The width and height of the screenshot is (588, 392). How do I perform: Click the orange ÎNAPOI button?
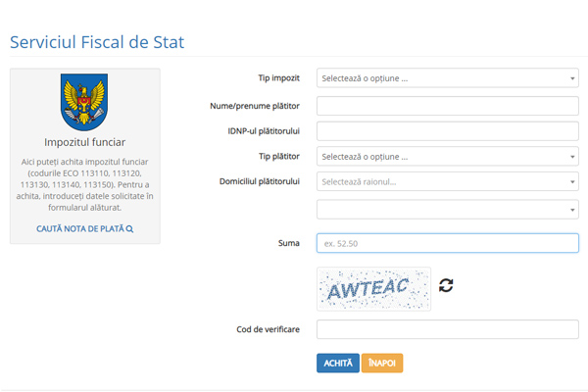(x=382, y=364)
